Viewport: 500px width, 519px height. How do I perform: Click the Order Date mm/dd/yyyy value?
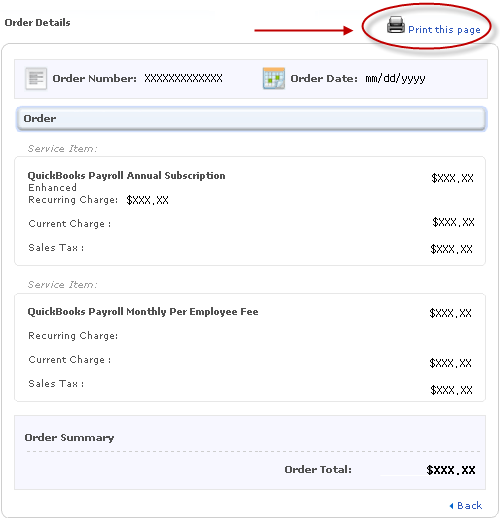coord(395,79)
